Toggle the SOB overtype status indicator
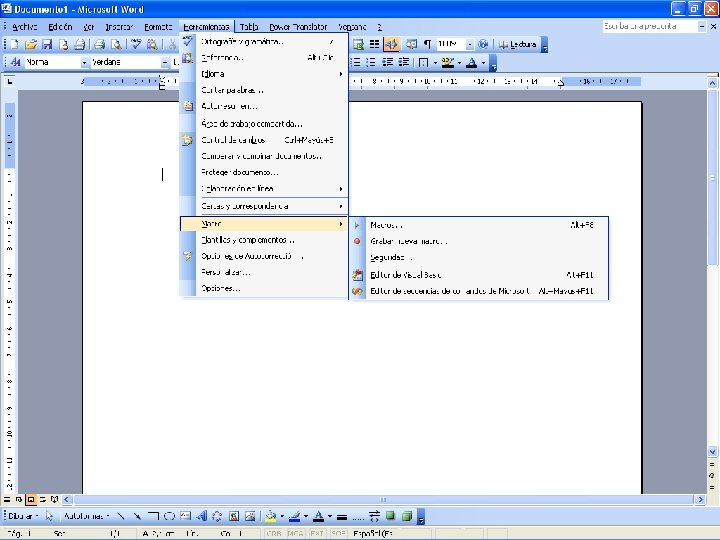The height and width of the screenshot is (540, 720). tap(338, 534)
